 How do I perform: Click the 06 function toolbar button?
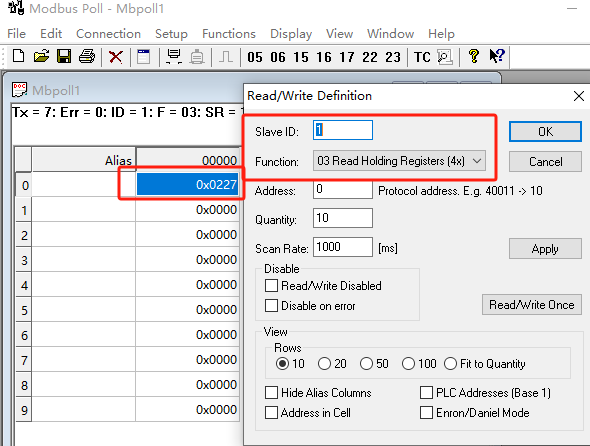(278, 57)
